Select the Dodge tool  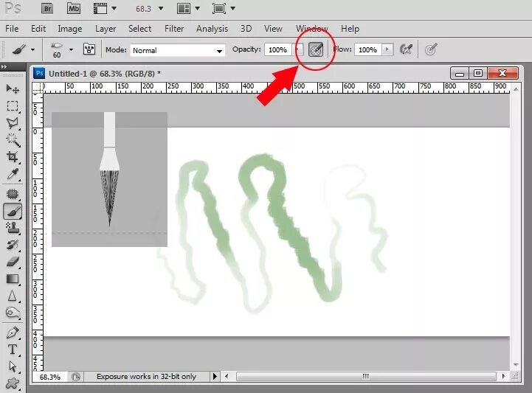pyautogui.click(x=13, y=313)
